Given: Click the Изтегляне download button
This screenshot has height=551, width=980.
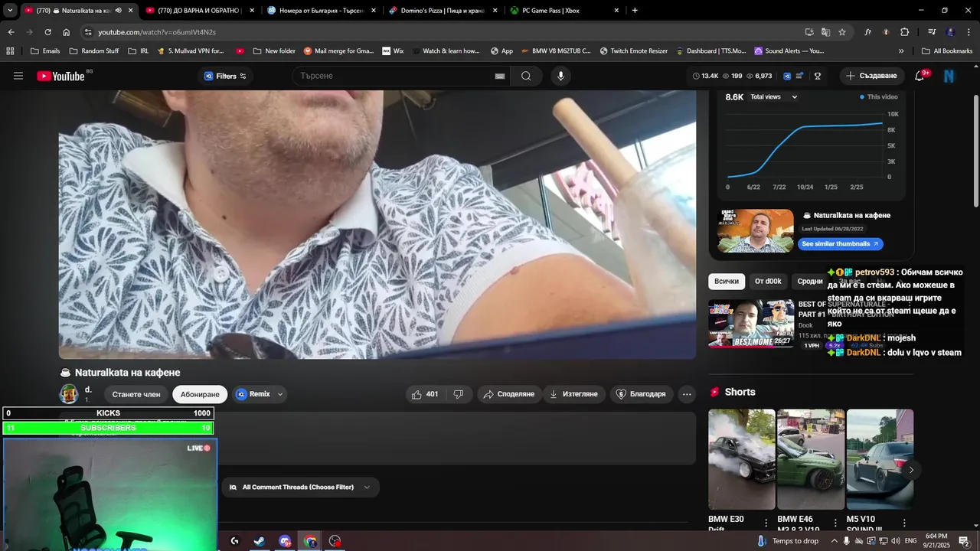Looking at the screenshot, I should coord(573,394).
